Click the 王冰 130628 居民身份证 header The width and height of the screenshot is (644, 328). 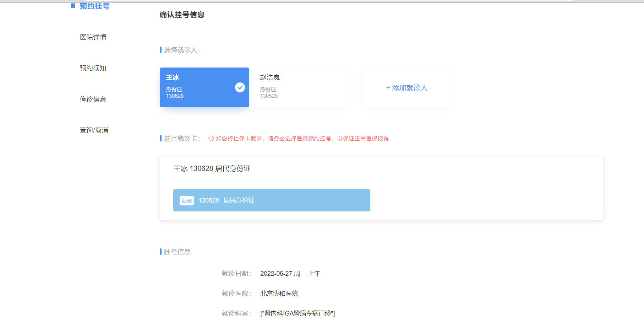click(x=212, y=168)
